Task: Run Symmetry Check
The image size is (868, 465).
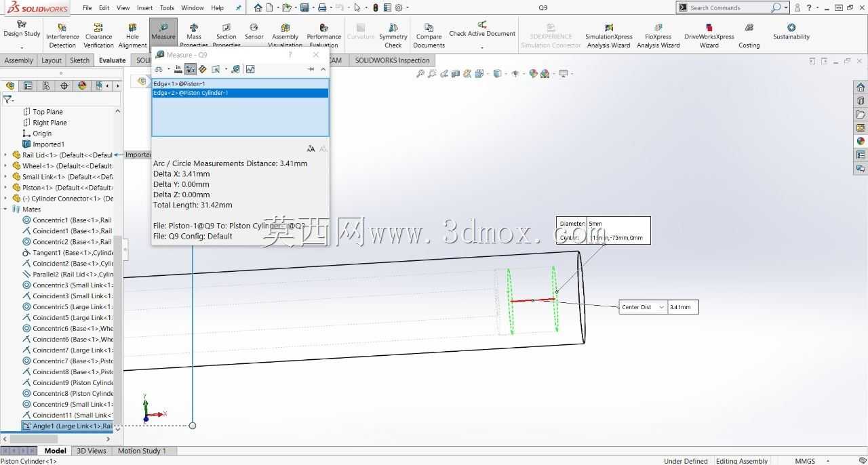Action: tap(393, 36)
